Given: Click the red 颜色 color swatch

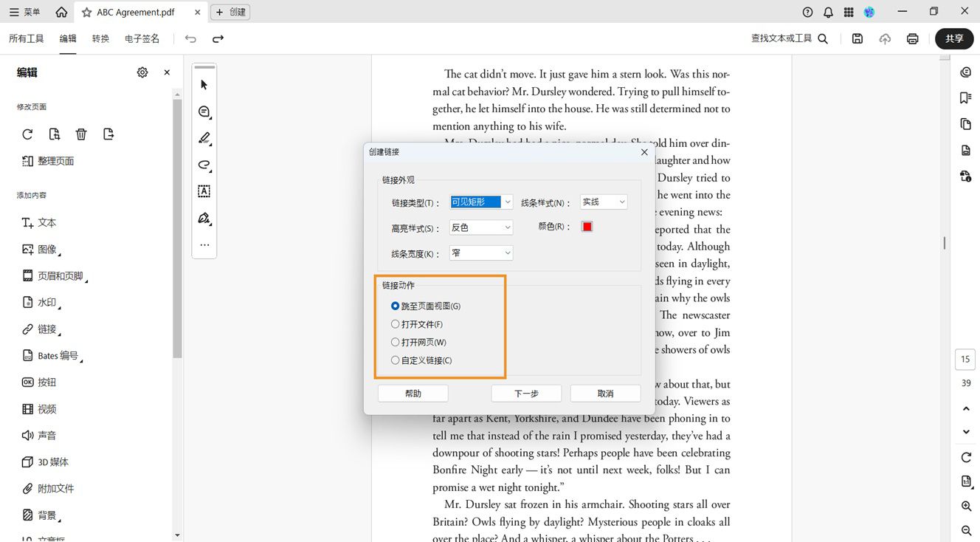Looking at the screenshot, I should (587, 226).
